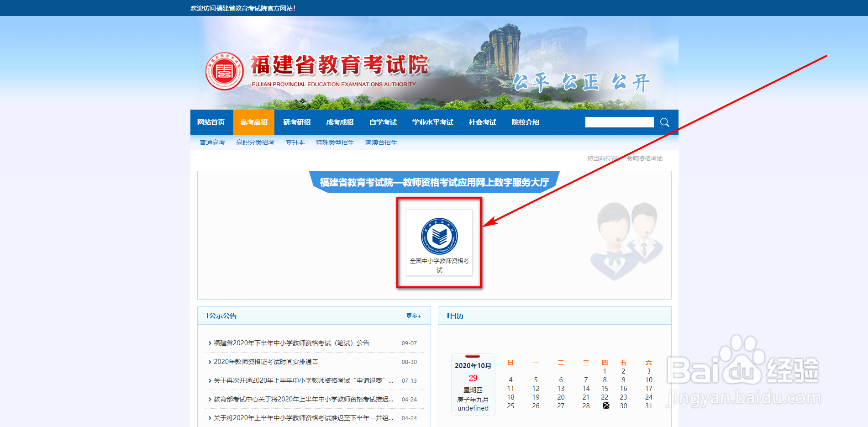
Task: Open the 成考成招 menu
Action: (x=339, y=122)
